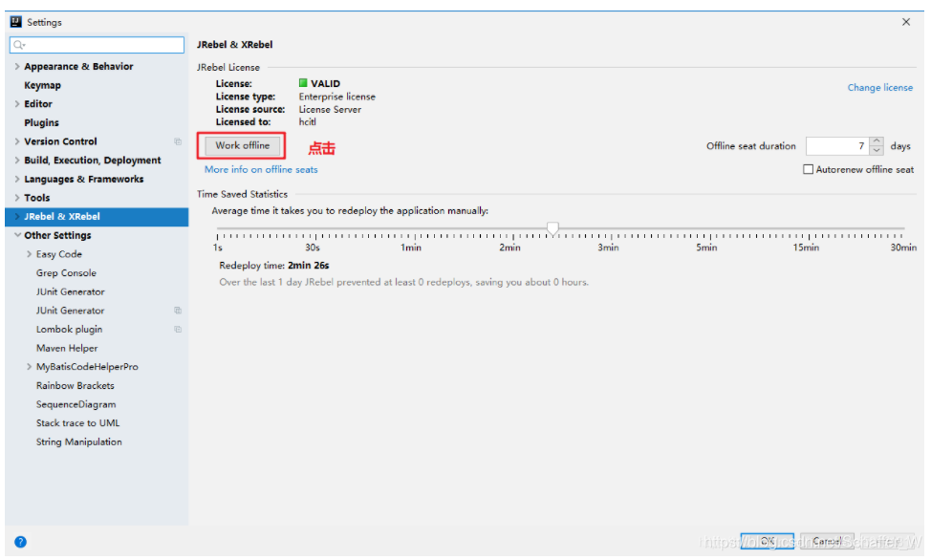Expand the Version Control node
Viewport: 931px width, 560px height.
click(x=17, y=141)
